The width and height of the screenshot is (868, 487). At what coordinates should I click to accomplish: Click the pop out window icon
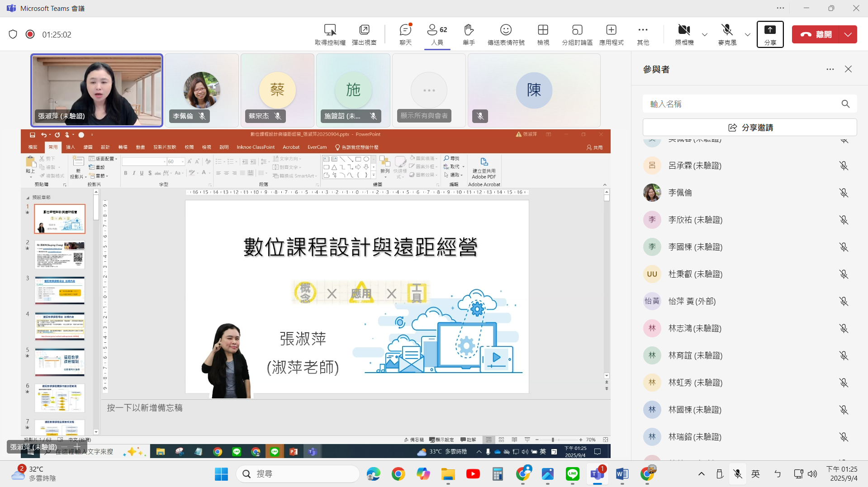click(364, 34)
